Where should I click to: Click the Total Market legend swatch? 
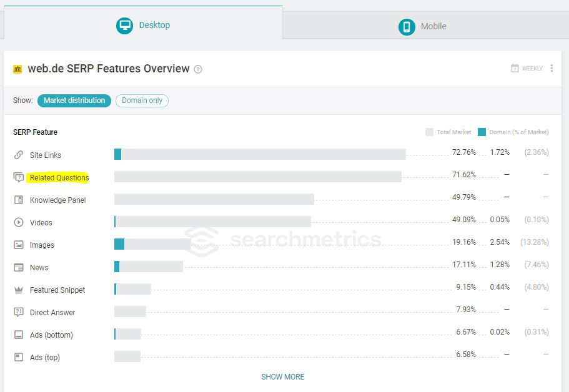click(429, 132)
